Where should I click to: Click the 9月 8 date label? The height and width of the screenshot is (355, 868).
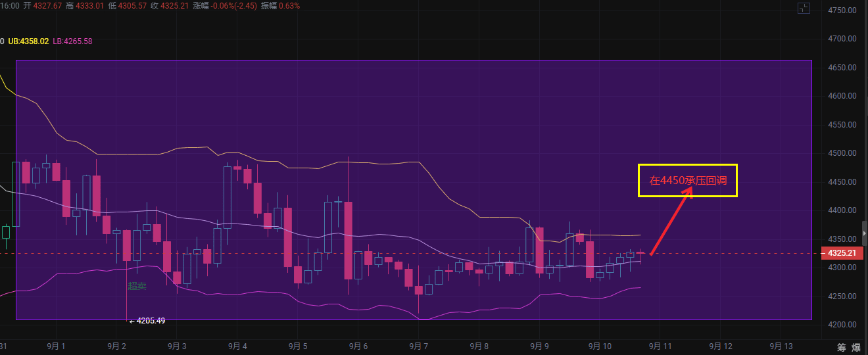click(478, 346)
